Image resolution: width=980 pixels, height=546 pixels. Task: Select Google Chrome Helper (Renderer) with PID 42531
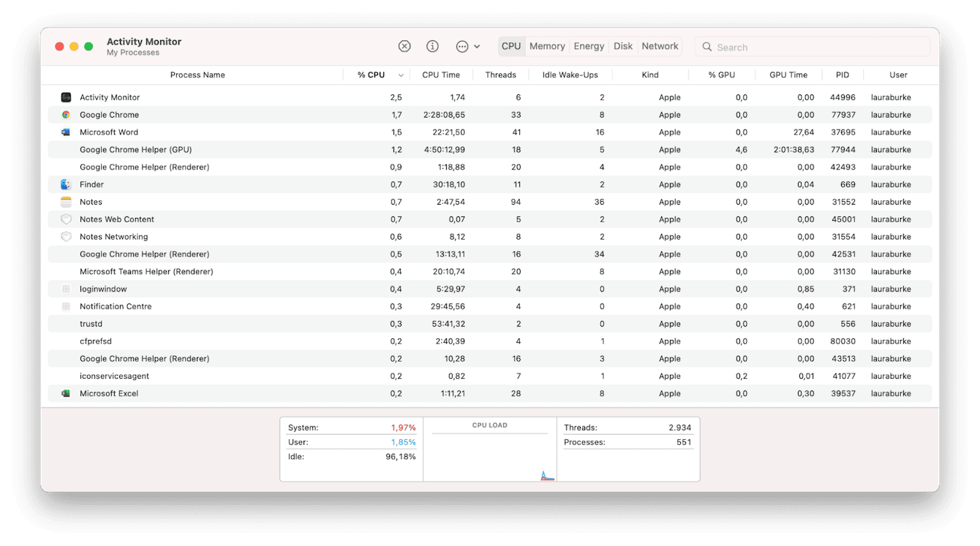[490, 254]
